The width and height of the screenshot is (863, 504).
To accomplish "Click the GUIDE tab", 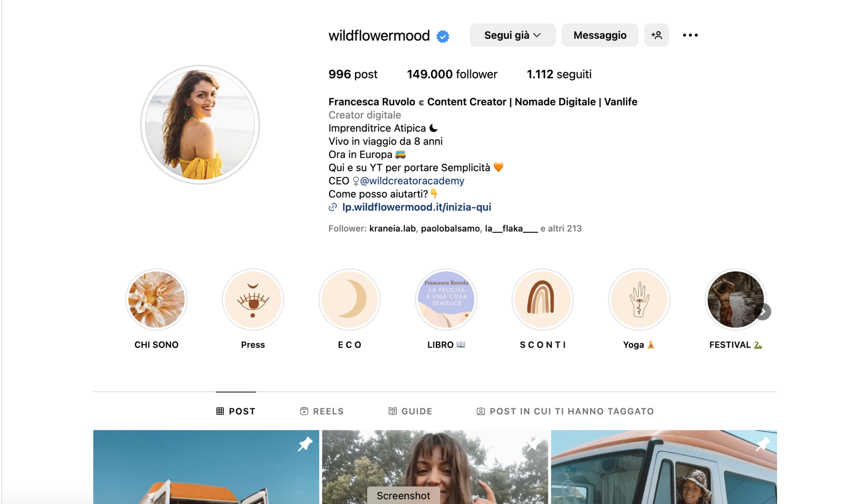I will click(410, 411).
